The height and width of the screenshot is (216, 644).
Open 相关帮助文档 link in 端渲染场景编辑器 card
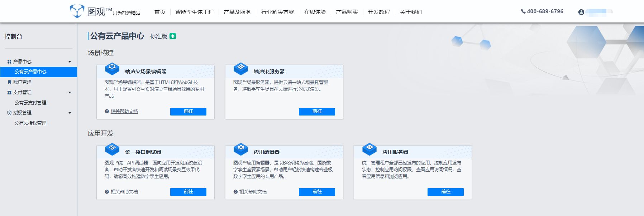click(124, 111)
